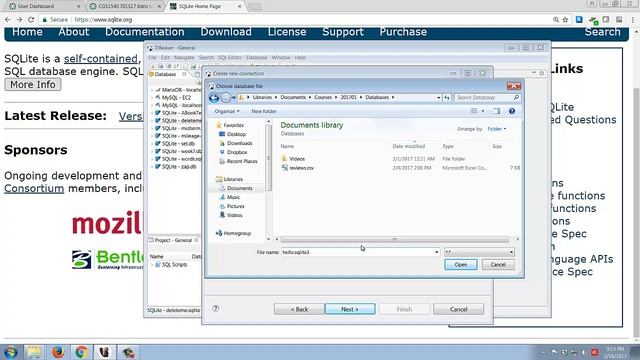This screenshot has height=360, width=640.
Task: Select MariaDB - localhost connection
Action: 179,90
